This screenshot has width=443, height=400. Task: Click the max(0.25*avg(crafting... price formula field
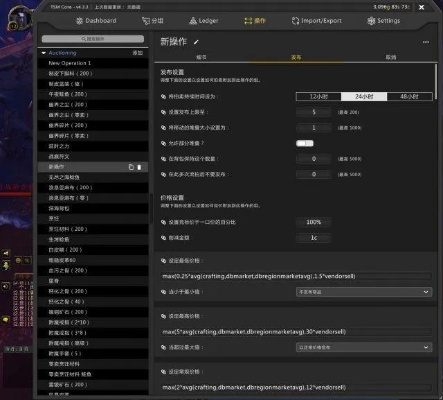tap(297, 276)
